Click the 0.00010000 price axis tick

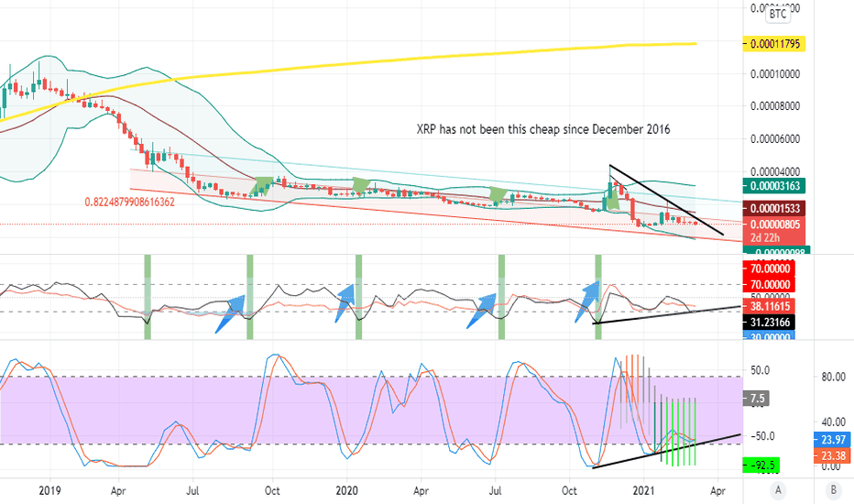pyautogui.click(x=775, y=73)
